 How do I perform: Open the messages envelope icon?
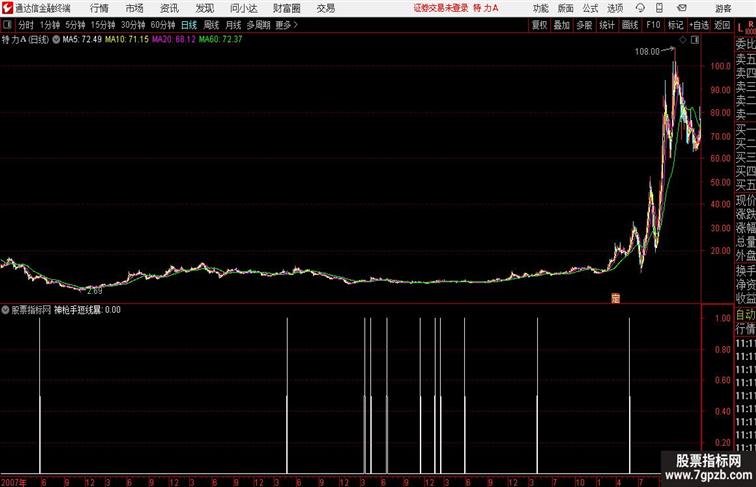(x=682, y=8)
